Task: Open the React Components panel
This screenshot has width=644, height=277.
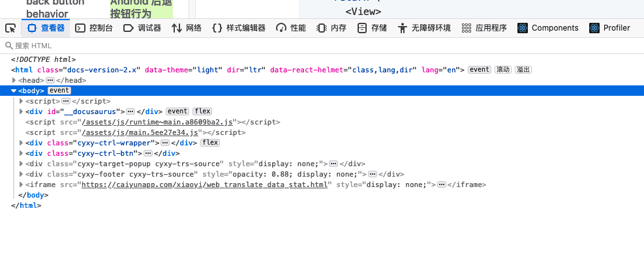Action: tap(548, 28)
